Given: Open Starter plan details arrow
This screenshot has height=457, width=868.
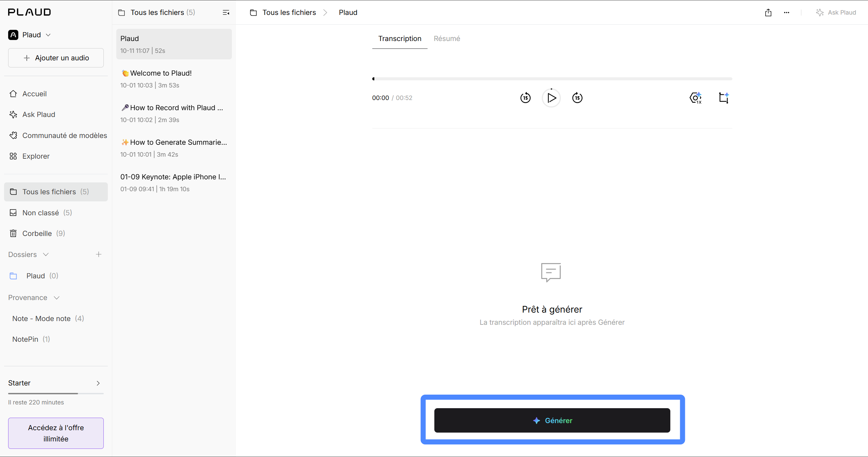Looking at the screenshot, I should pos(98,383).
